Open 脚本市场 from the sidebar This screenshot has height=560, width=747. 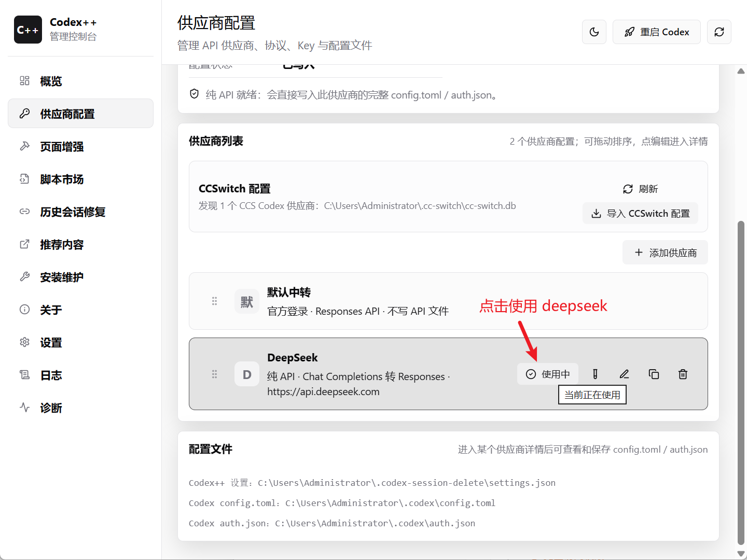click(81, 179)
